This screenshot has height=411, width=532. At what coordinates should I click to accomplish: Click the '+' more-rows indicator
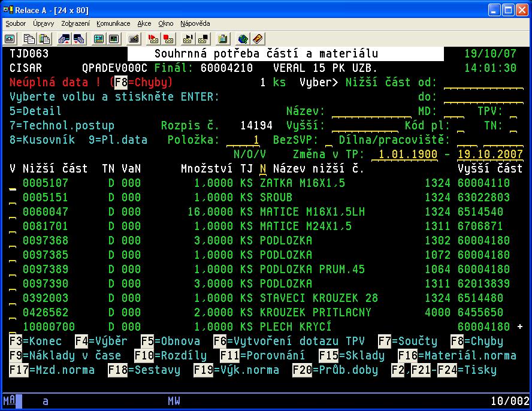pyautogui.click(x=520, y=327)
